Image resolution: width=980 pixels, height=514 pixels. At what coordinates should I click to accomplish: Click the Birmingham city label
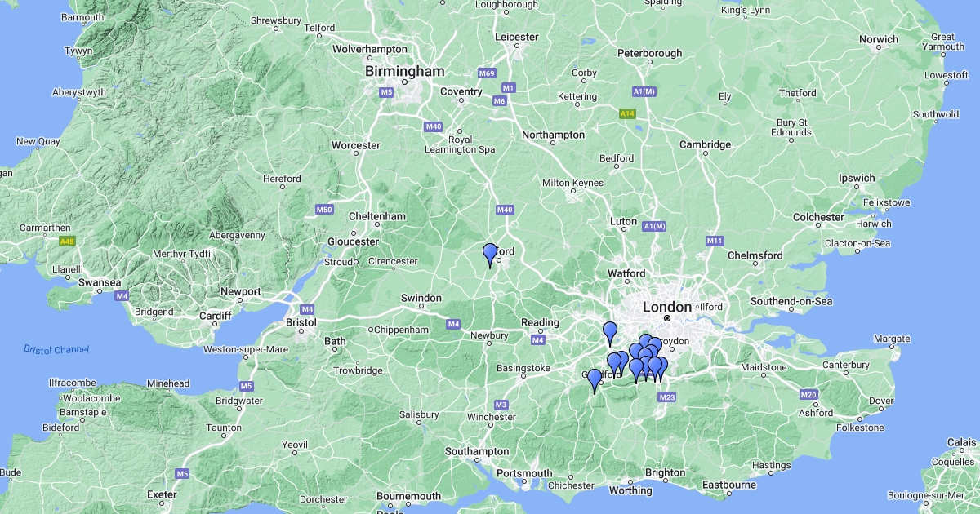[405, 71]
